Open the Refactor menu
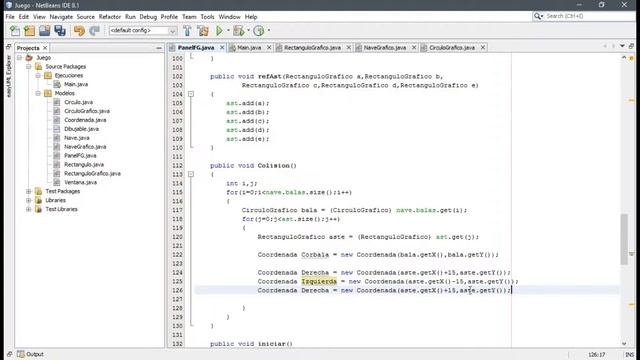The image size is (640, 360). coord(110,17)
